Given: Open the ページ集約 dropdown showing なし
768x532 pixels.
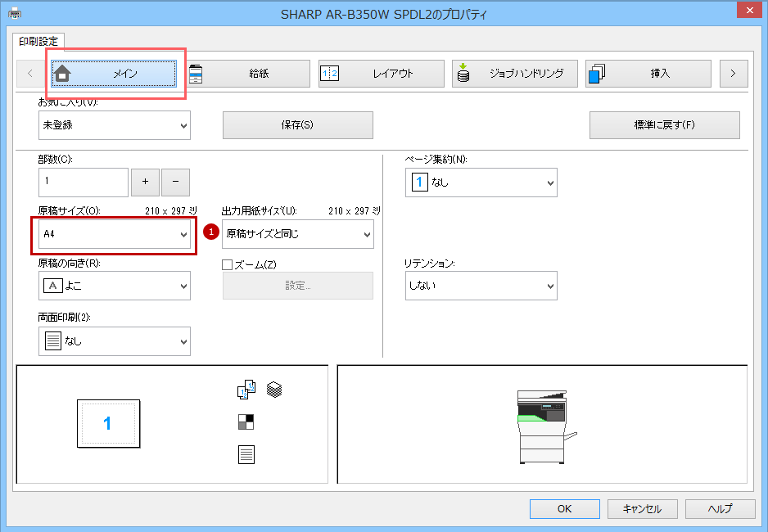Looking at the screenshot, I should [481, 183].
